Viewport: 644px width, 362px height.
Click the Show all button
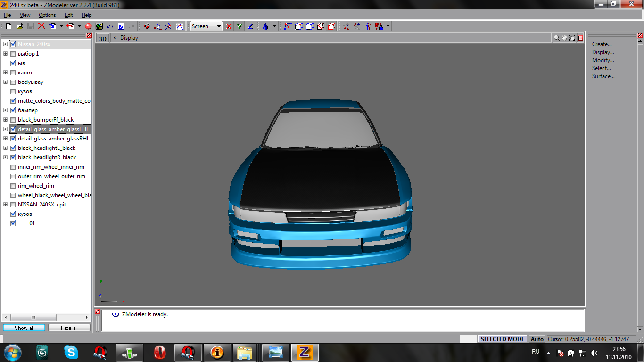pyautogui.click(x=24, y=328)
